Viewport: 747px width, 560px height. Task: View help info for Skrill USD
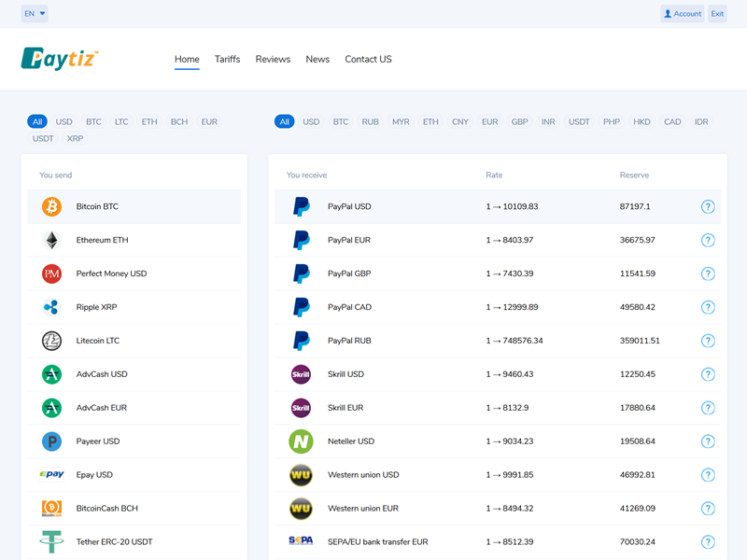[x=708, y=374]
